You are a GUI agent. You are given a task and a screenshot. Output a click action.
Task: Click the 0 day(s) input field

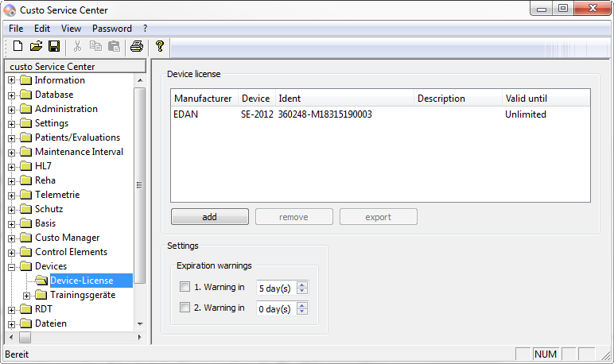277,309
